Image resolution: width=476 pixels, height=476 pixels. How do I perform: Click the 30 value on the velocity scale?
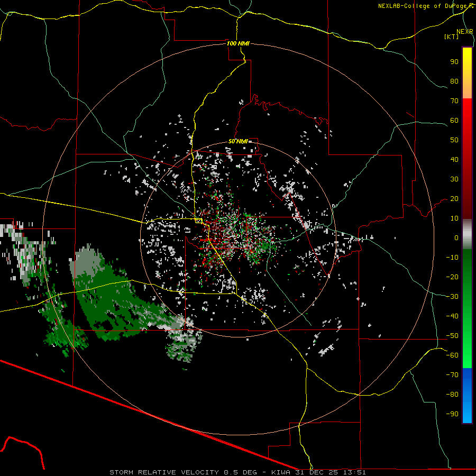(x=454, y=179)
